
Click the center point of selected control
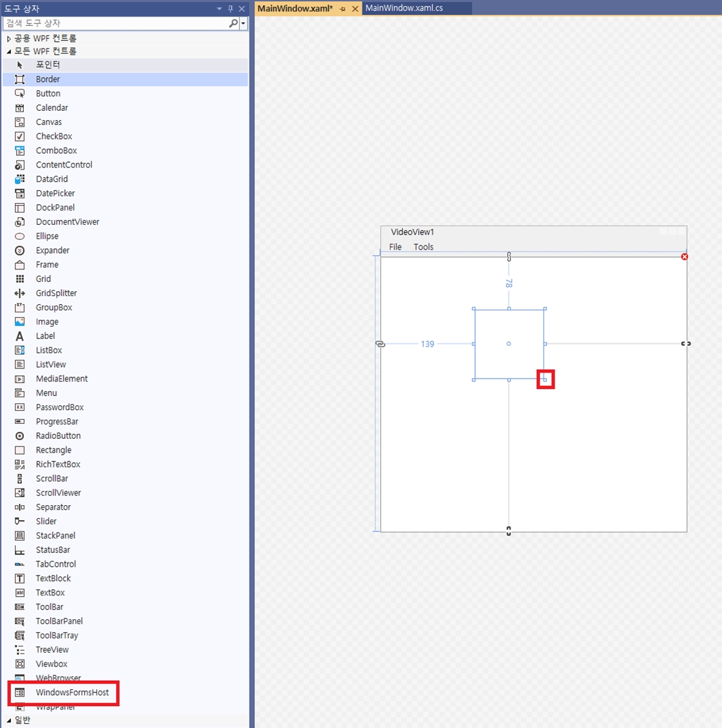[509, 344]
